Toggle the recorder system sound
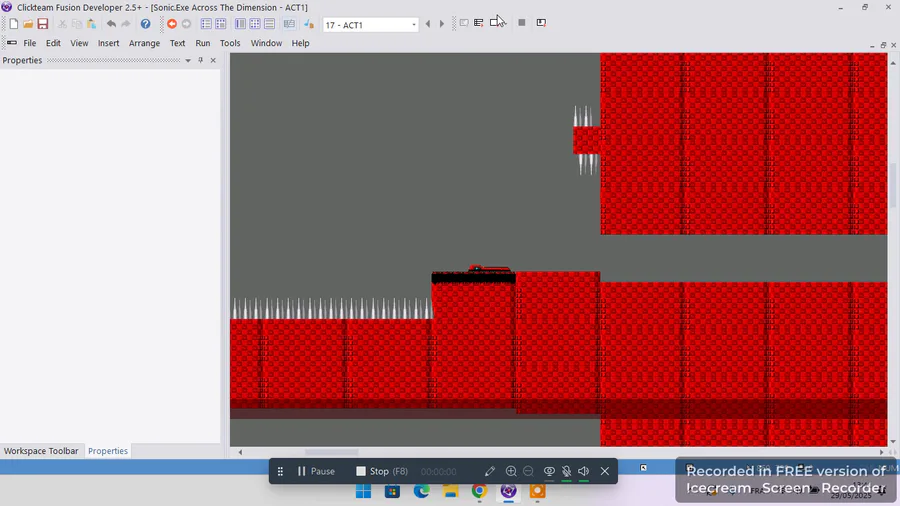The image size is (900, 506). pyautogui.click(x=584, y=471)
